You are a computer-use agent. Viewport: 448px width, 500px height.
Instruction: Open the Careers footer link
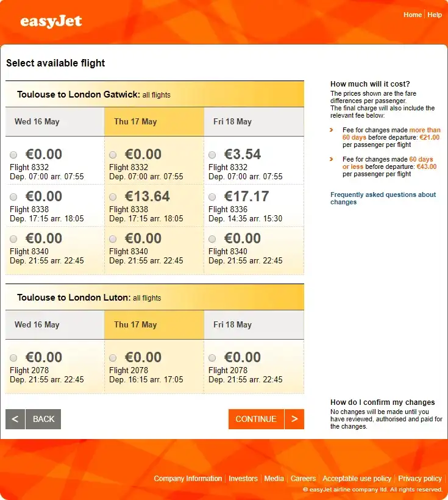pyautogui.click(x=303, y=479)
